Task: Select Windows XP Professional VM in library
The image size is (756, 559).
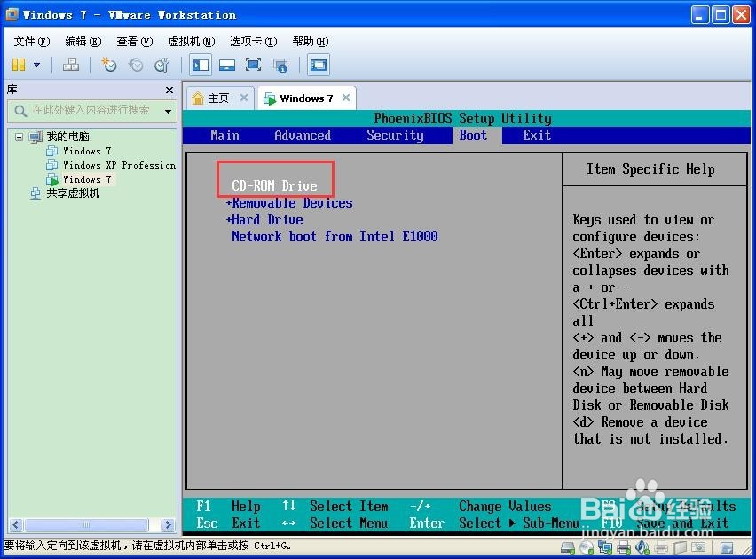Action: pos(119,165)
